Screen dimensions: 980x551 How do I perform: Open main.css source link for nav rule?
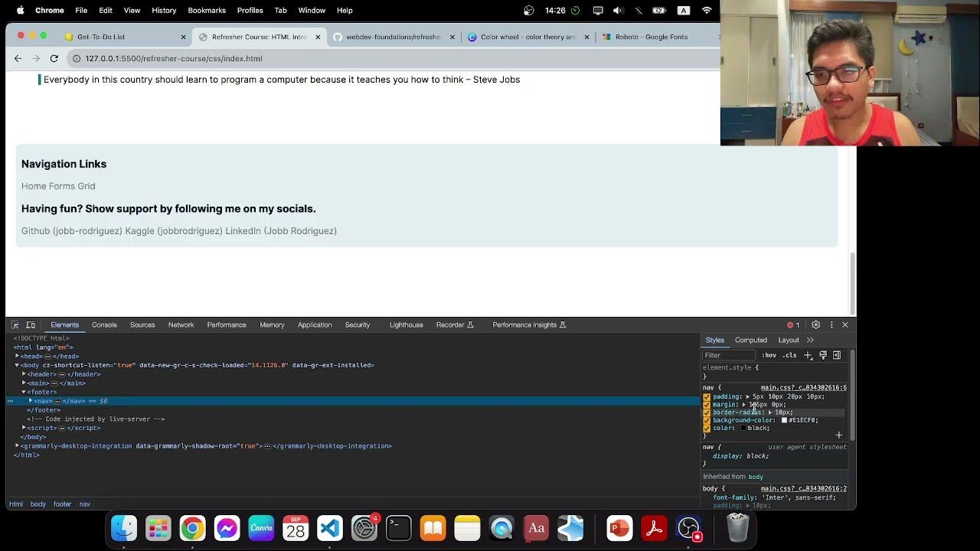803,388
